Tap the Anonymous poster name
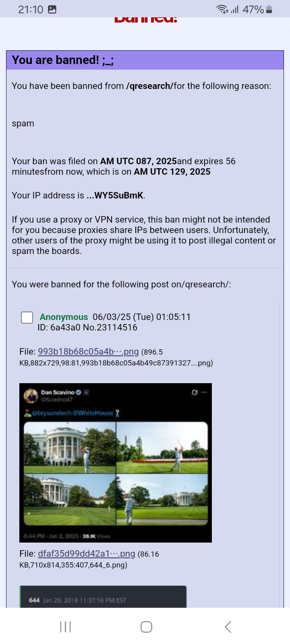The image size is (290, 644). point(64,317)
